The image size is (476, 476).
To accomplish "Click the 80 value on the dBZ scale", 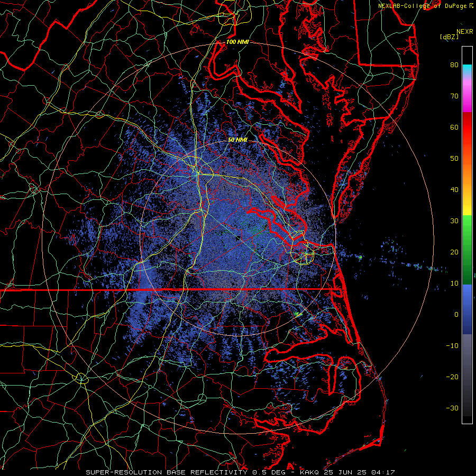I will (x=454, y=65).
